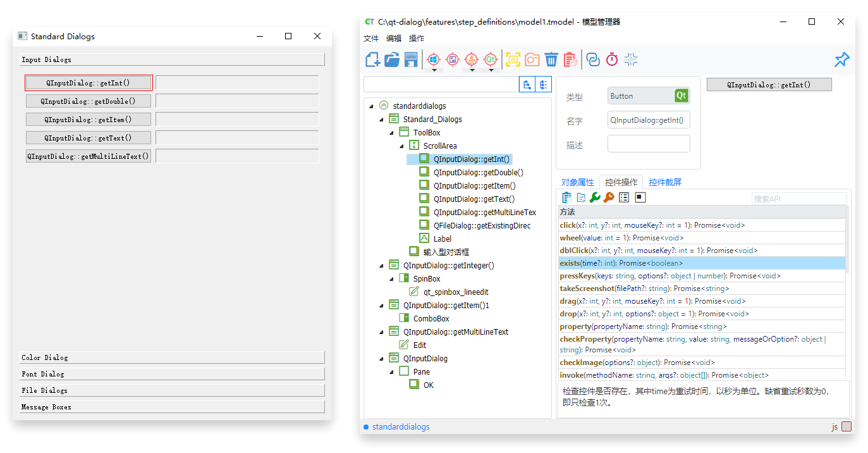Switch to the 控件截屏 tab

click(x=665, y=182)
